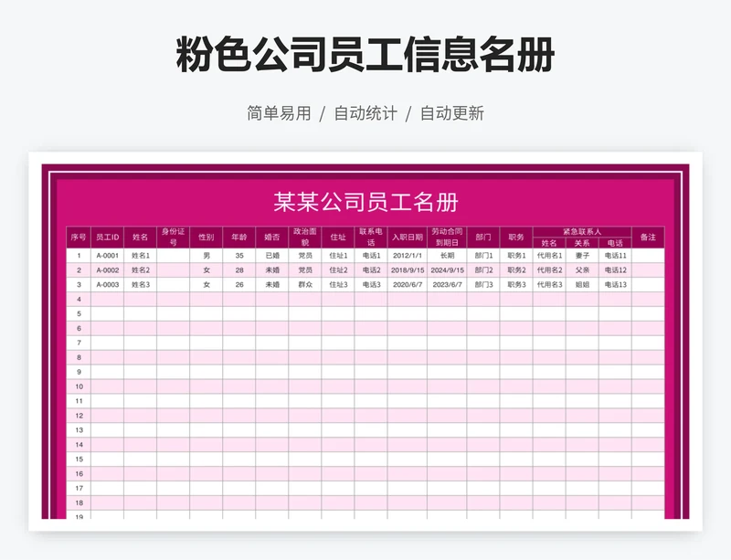The image size is (731, 560).
Task: Click the 粉色公司员工信息名册 page heading
Action: 365,55
